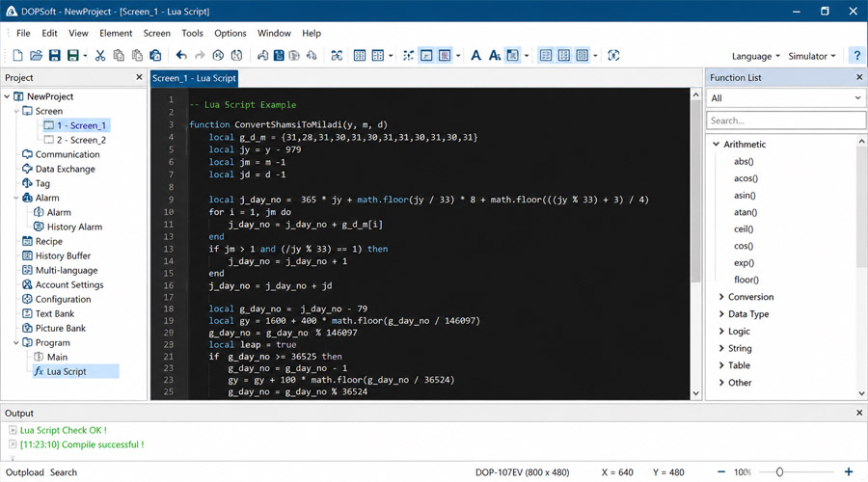Expand the Conversion function group
This screenshot has height=482, width=868.
coord(721,297)
